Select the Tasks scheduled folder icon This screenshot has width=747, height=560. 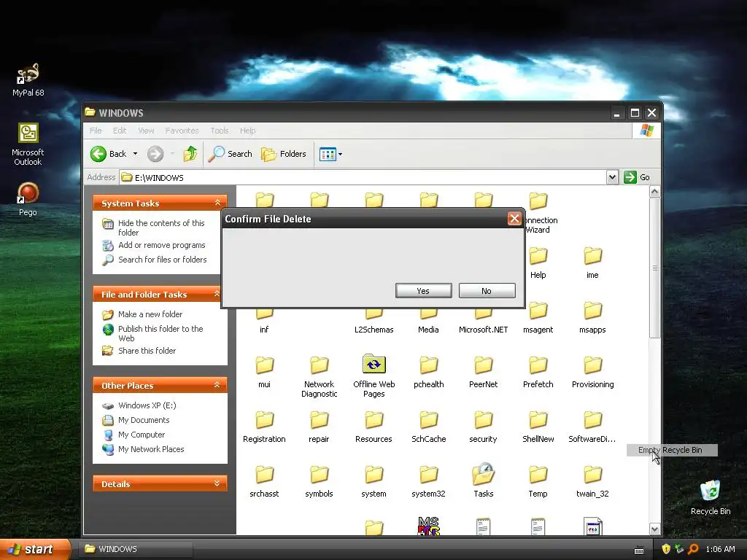click(x=483, y=480)
